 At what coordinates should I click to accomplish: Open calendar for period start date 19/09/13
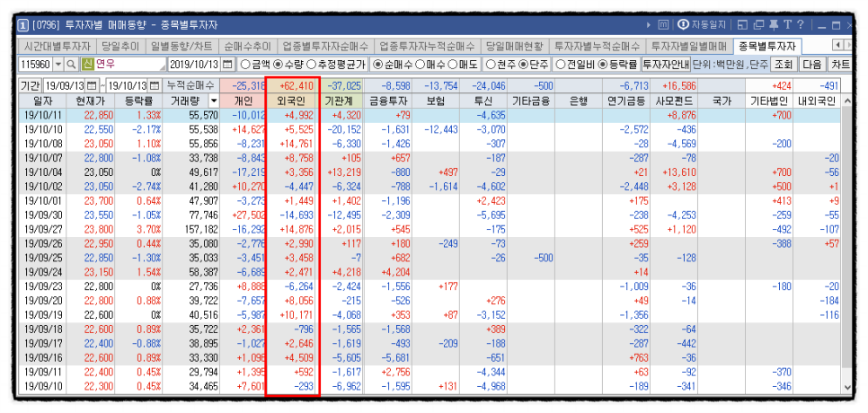click(91, 85)
